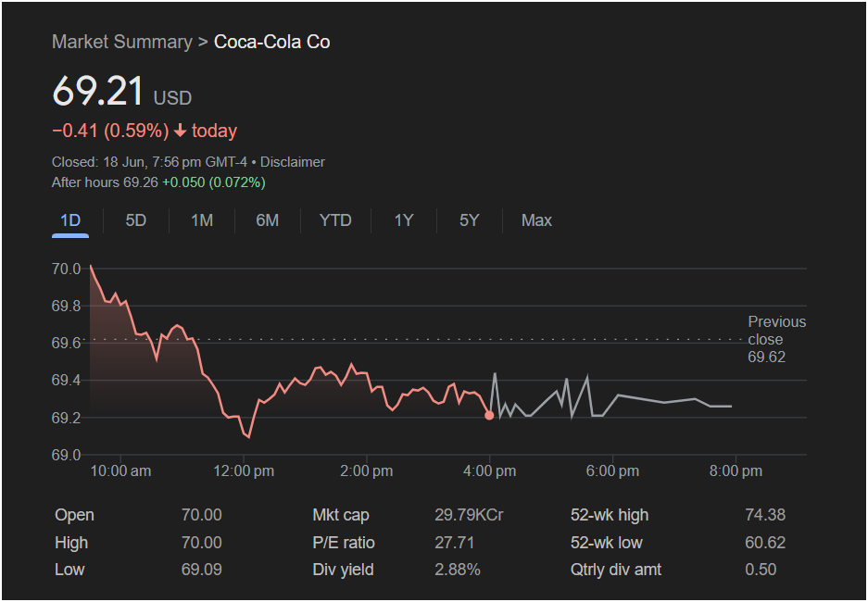Viewport: 868px width, 602px height.
Task: Click the −0.41 (0.59%) change value
Action: click(x=110, y=132)
